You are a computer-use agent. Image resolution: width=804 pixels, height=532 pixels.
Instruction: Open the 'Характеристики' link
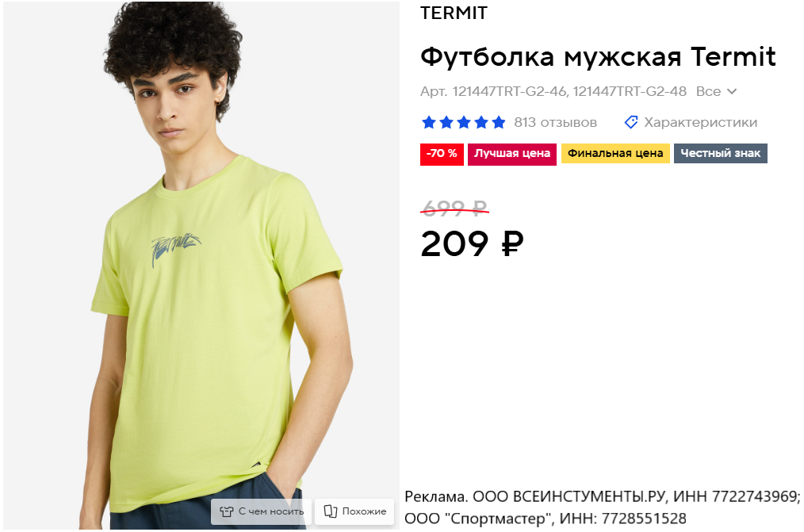(x=700, y=122)
